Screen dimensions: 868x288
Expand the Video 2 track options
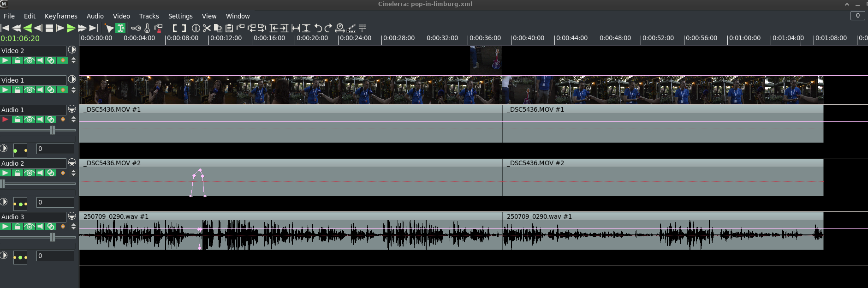72,50
